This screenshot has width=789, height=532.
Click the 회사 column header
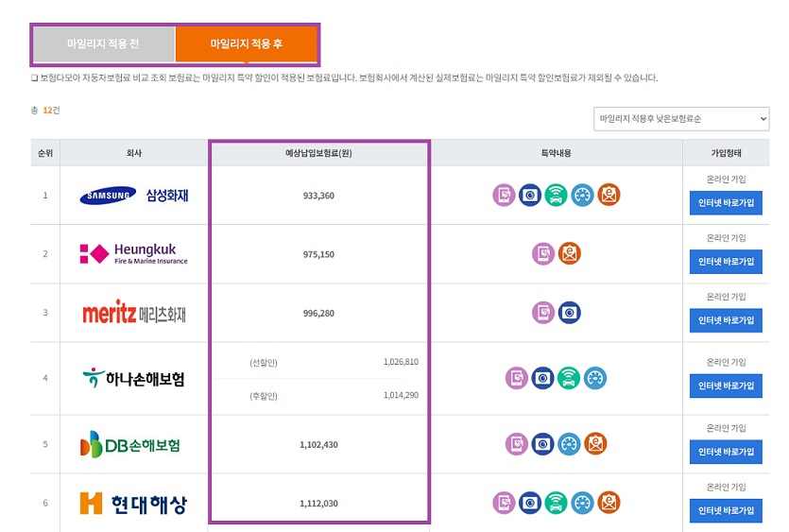coord(134,153)
